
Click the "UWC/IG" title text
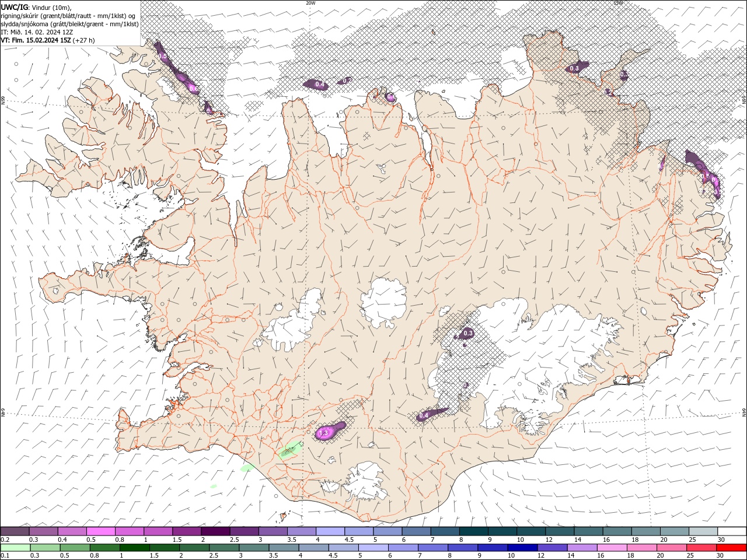[15, 7]
